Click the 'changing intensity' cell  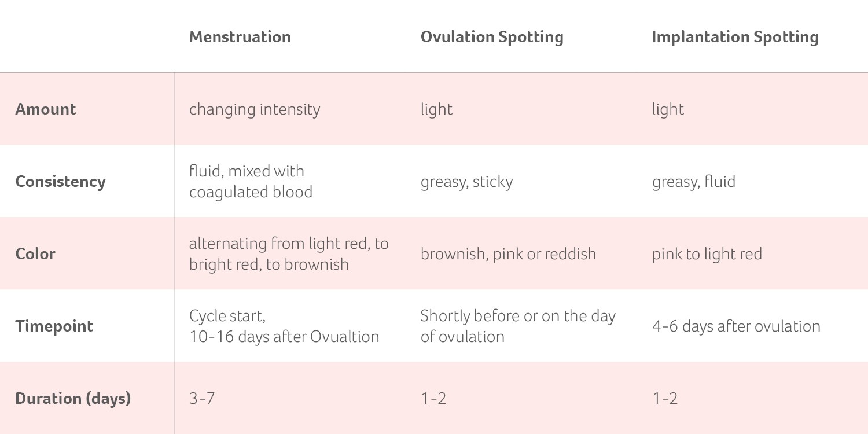[x=254, y=109]
